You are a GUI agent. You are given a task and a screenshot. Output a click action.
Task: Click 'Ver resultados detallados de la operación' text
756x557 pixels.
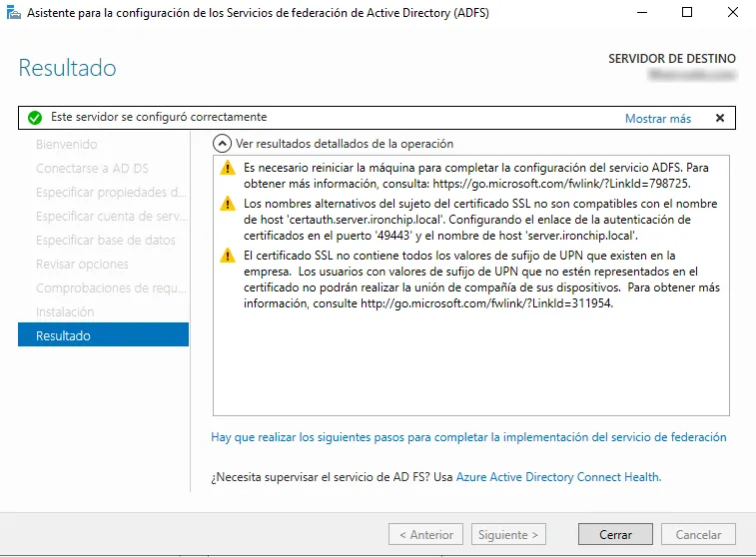click(345, 144)
